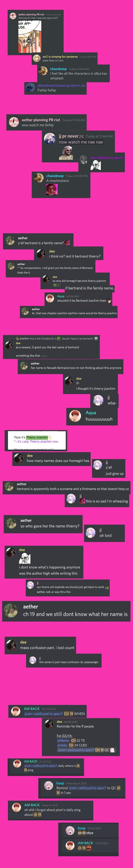Click jj pr never's anime avatar

pyautogui.click(x=50, y=139)
